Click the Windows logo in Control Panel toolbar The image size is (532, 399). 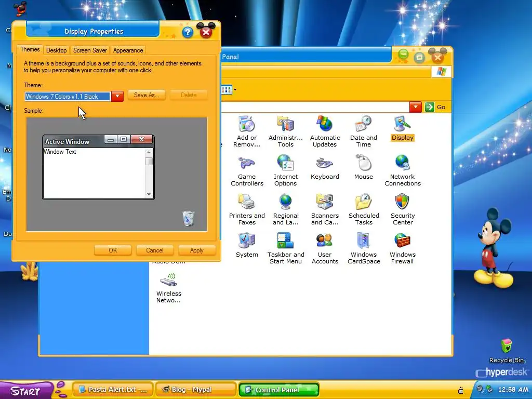441,72
